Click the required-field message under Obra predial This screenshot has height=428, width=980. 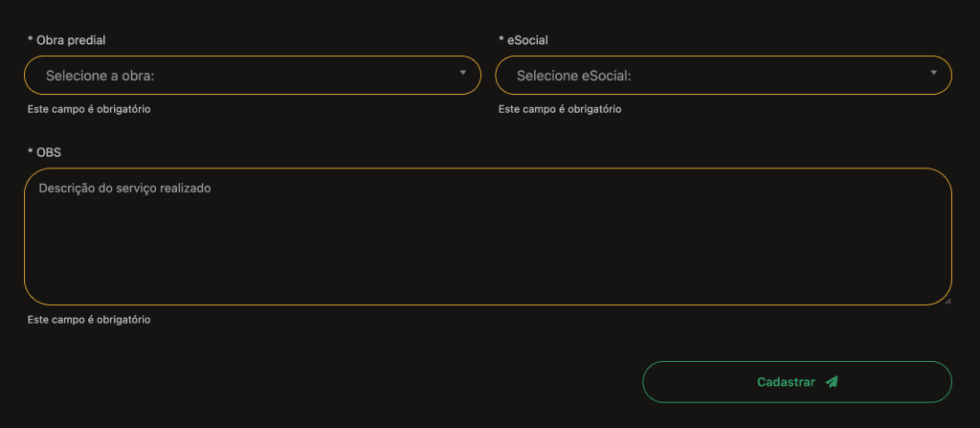point(89,109)
